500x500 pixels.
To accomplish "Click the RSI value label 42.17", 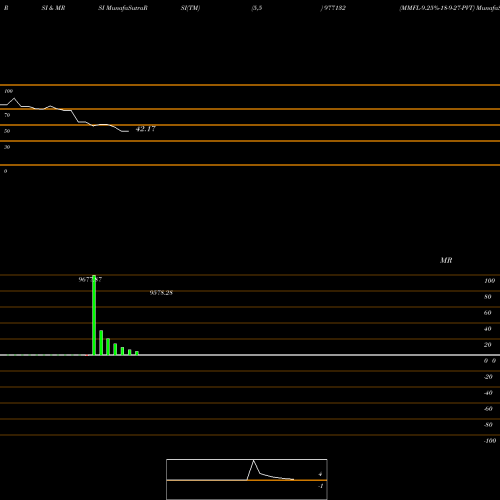I will pos(146,129).
